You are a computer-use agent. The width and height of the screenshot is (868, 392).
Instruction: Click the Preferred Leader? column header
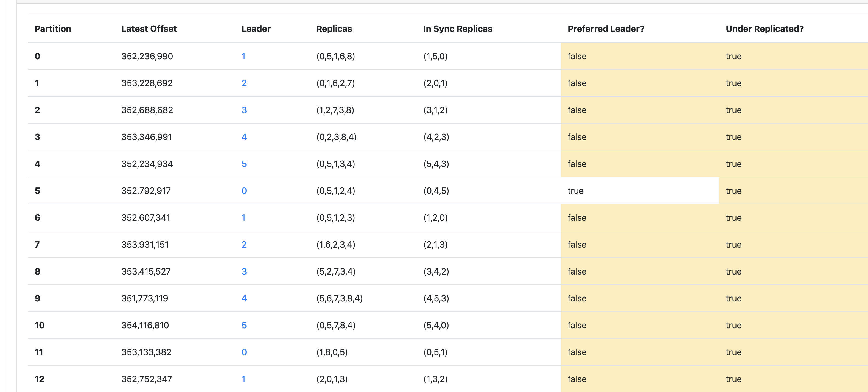pyautogui.click(x=606, y=29)
